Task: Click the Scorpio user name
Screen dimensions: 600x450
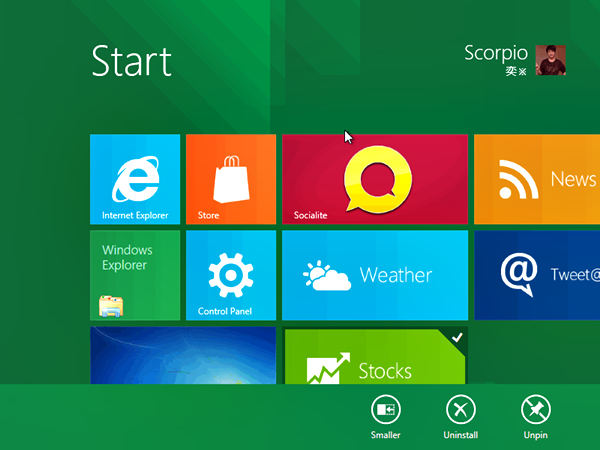Action: [496, 53]
